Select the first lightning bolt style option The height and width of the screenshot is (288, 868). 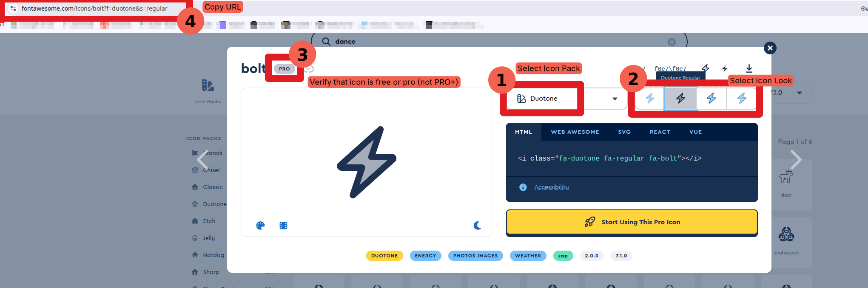[x=650, y=99]
